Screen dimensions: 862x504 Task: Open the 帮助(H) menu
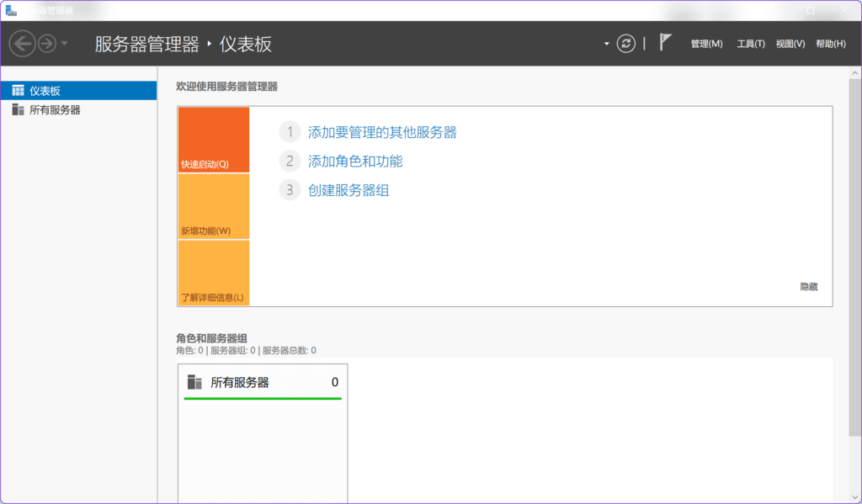830,44
